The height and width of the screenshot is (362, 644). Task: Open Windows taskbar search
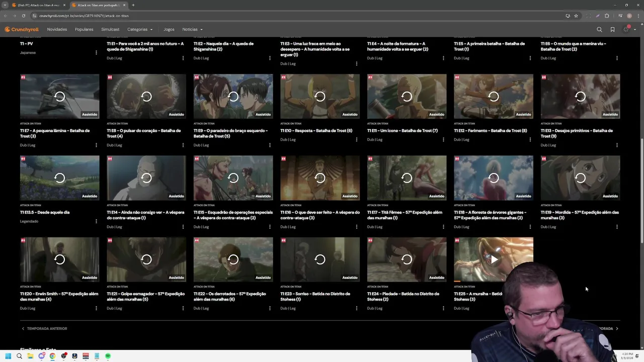click(x=19, y=356)
